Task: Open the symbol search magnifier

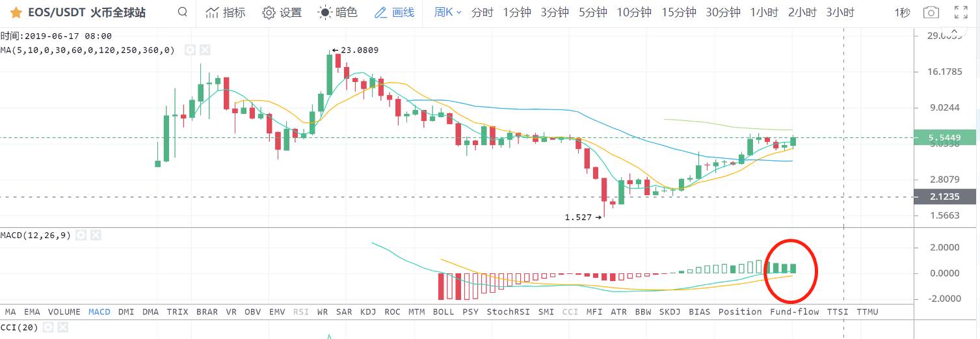Action: pyautogui.click(x=183, y=12)
